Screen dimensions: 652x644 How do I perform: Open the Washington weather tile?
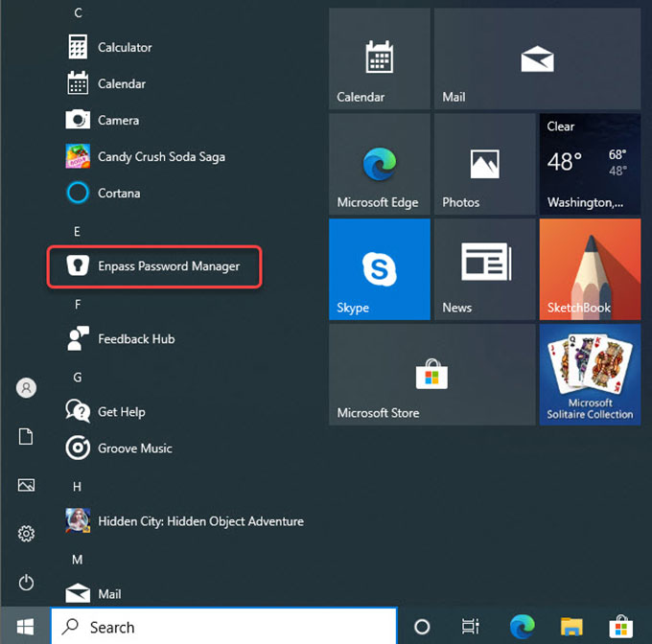590,164
